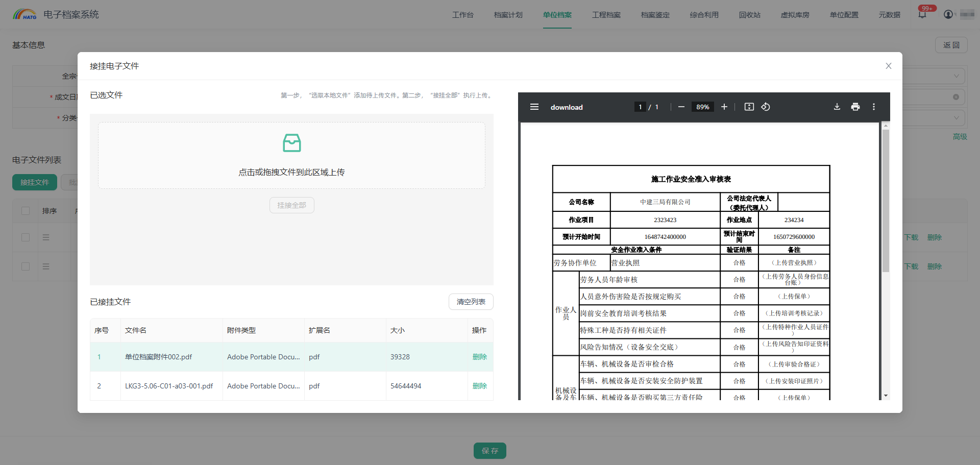Print the previewed PDF document
Viewport: 980px width, 465px height.
855,107
